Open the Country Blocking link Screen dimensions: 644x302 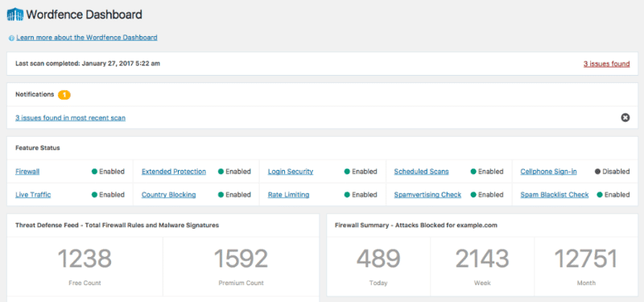click(x=169, y=195)
